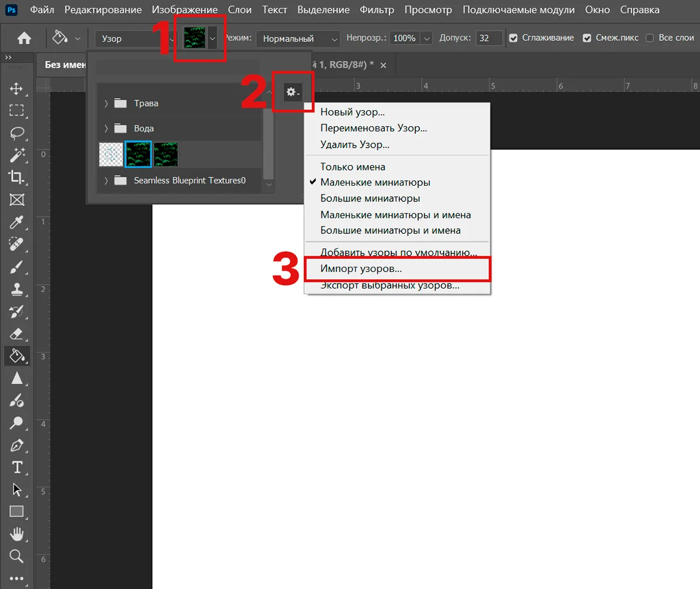Select the Pen tool

tap(17, 445)
